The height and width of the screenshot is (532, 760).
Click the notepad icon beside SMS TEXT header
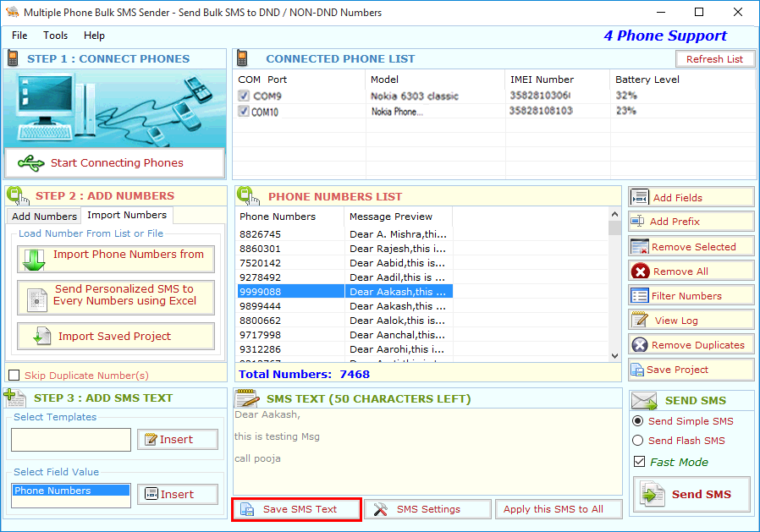click(247, 398)
